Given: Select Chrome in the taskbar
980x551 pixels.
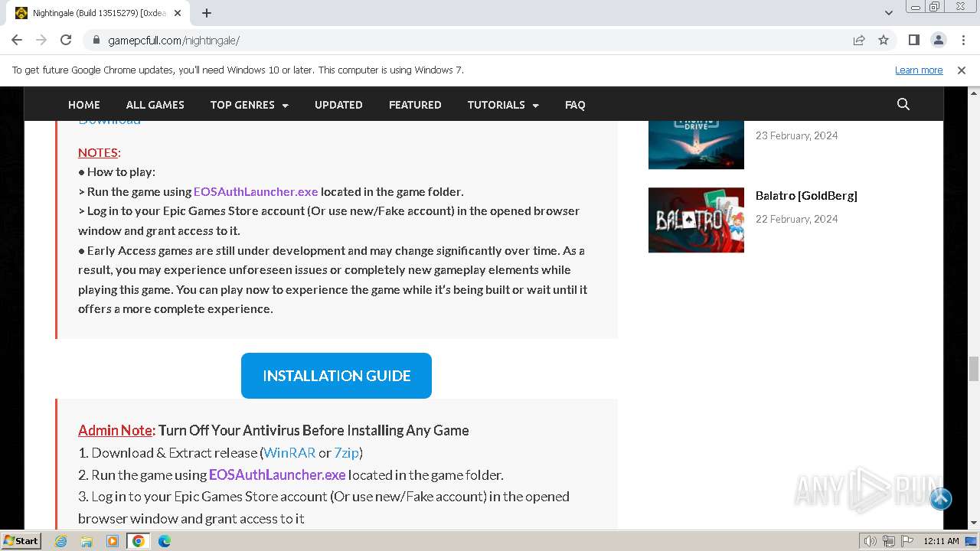Looking at the screenshot, I should 138,541.
